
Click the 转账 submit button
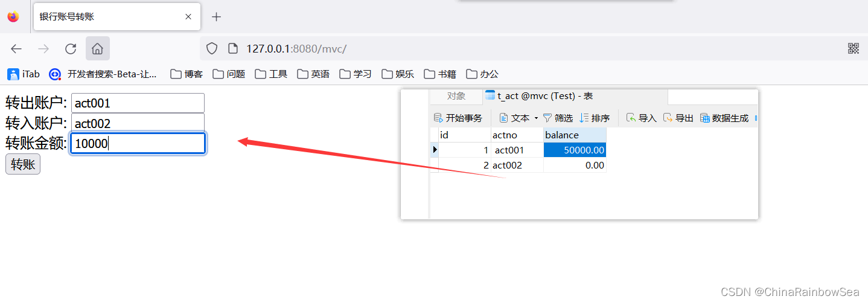click(x=23, y=164)
